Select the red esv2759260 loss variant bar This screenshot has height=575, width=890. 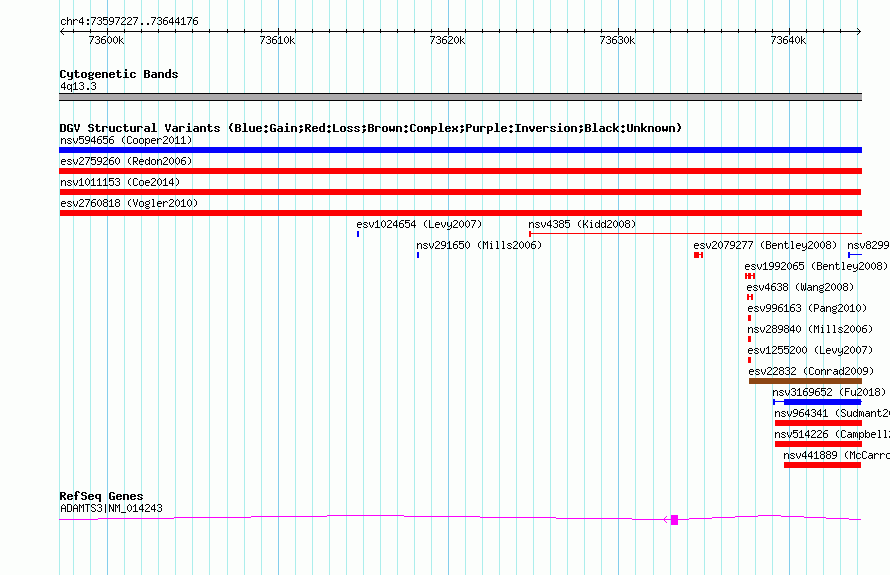460,171
